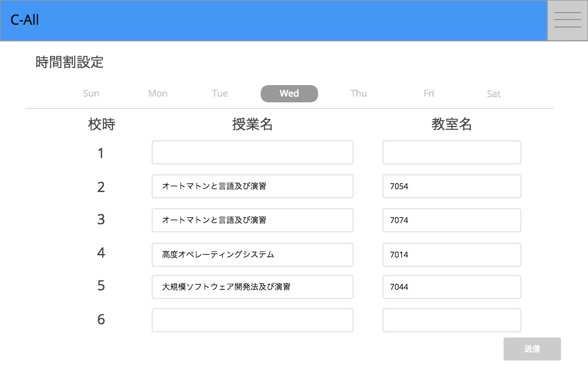
Task: Click the empty period 6 class name field
Action: coord(253,320)
